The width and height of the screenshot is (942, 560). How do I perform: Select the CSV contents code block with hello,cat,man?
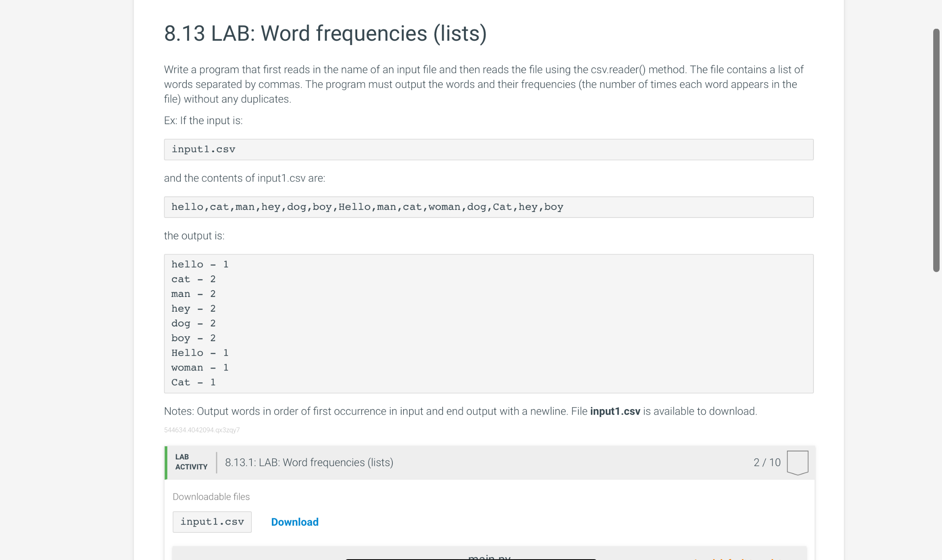488,207
